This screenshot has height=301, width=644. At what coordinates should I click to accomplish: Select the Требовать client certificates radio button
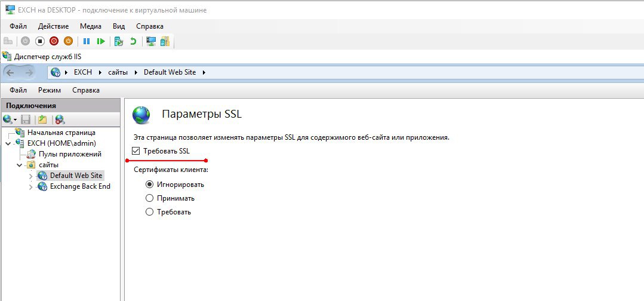[x=149, y=212]
